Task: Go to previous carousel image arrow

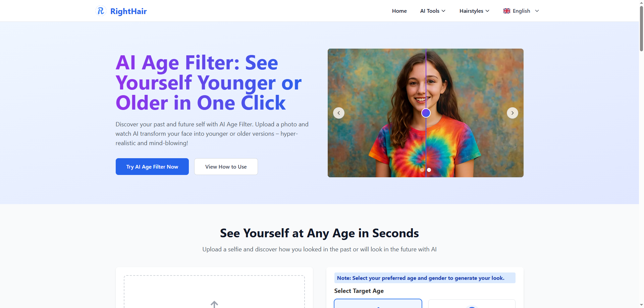Action: 339,113
